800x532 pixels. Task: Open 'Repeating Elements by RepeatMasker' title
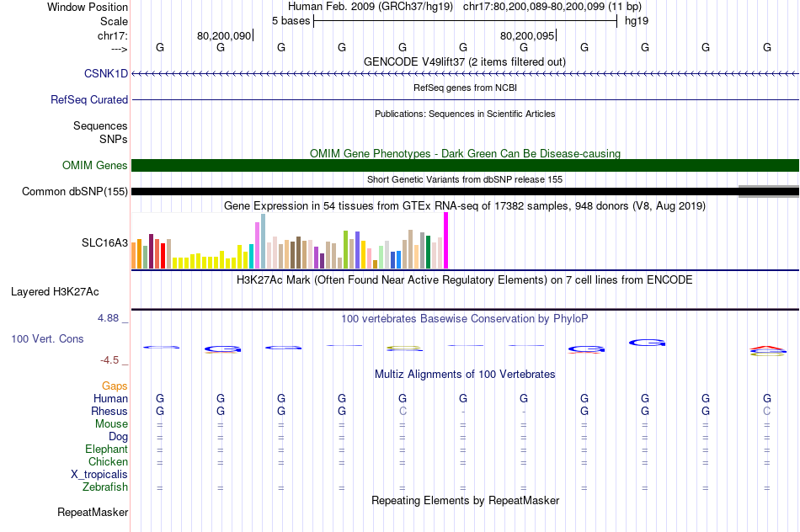[x=466, y=500]
